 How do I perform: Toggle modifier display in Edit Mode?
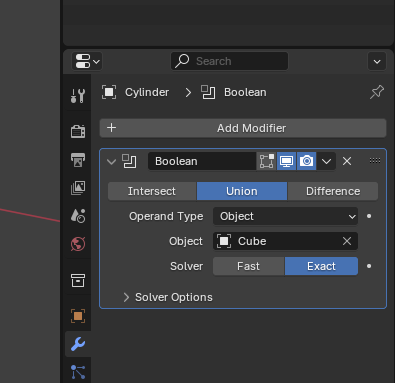[x=266, y=161]
